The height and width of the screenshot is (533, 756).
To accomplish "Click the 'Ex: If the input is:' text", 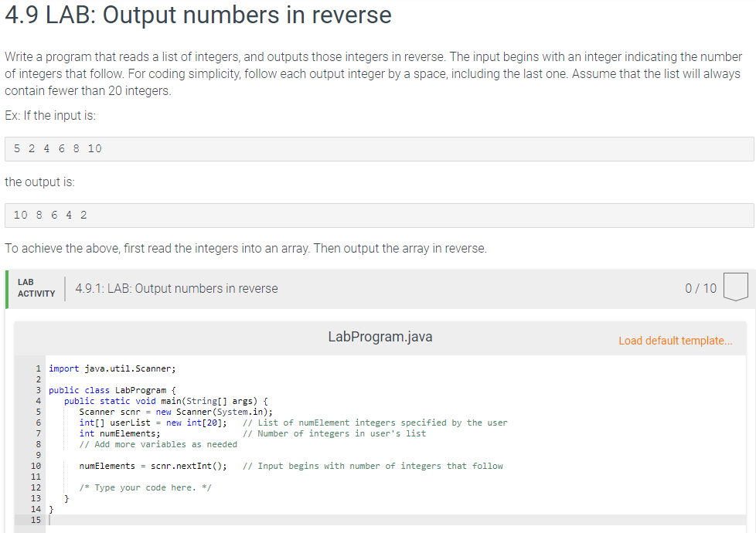I will click(50, 116).
